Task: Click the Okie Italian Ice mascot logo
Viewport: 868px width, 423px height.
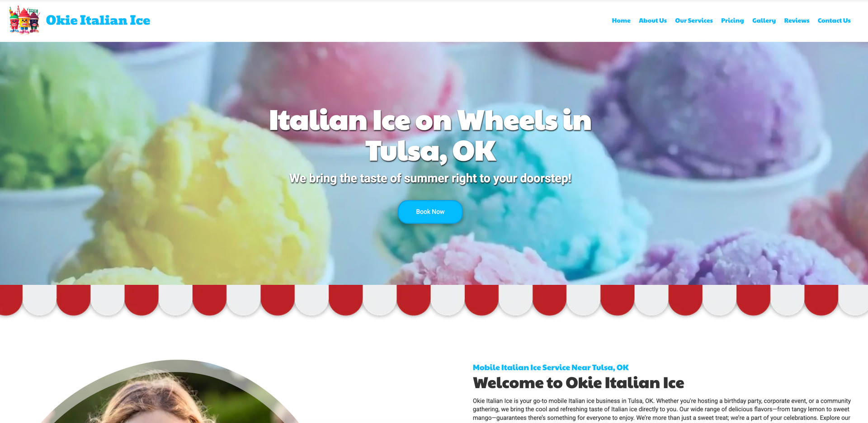Action: 24,20
